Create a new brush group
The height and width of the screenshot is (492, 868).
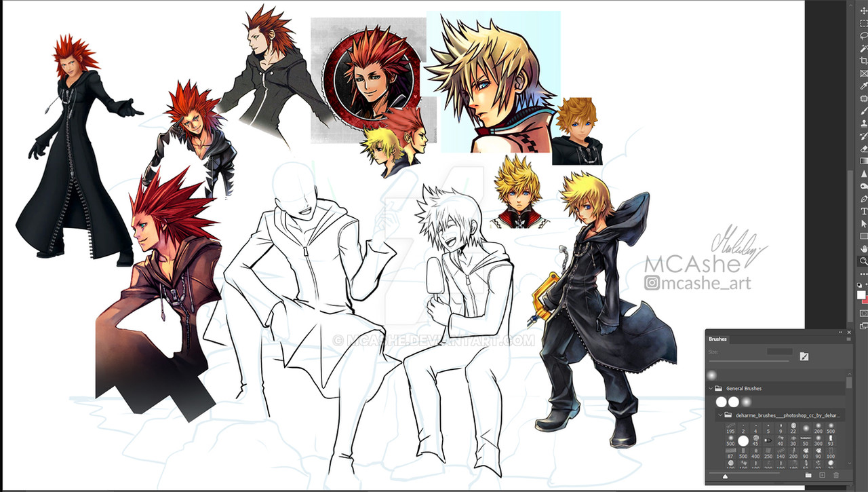(x=808, y=475)
